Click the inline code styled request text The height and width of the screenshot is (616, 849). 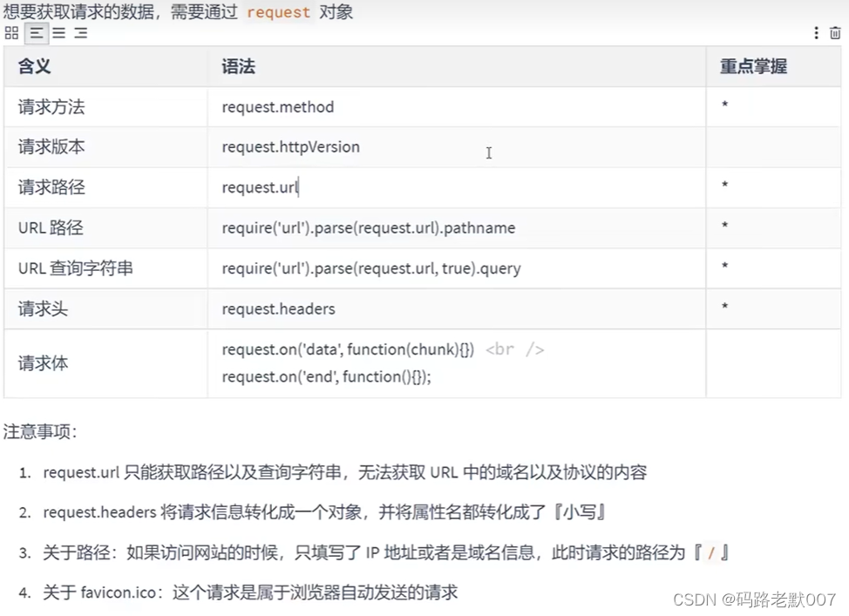(x=278, y=12)
